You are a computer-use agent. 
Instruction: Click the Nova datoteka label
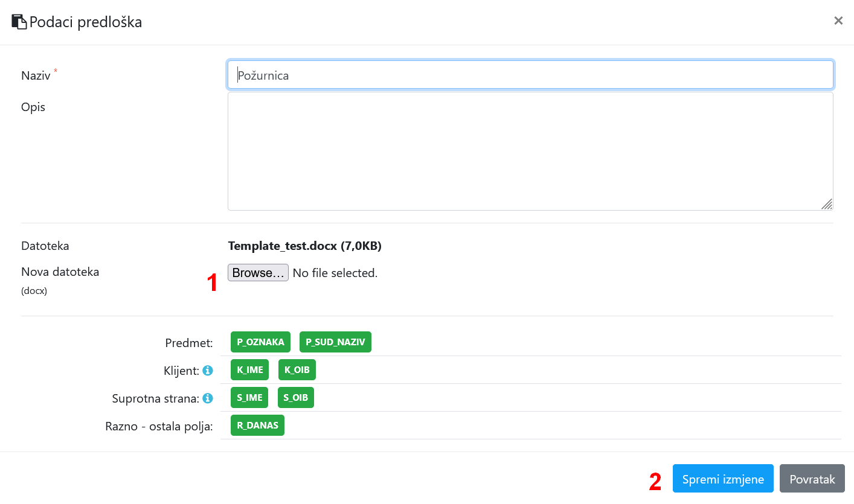point(60,272)
